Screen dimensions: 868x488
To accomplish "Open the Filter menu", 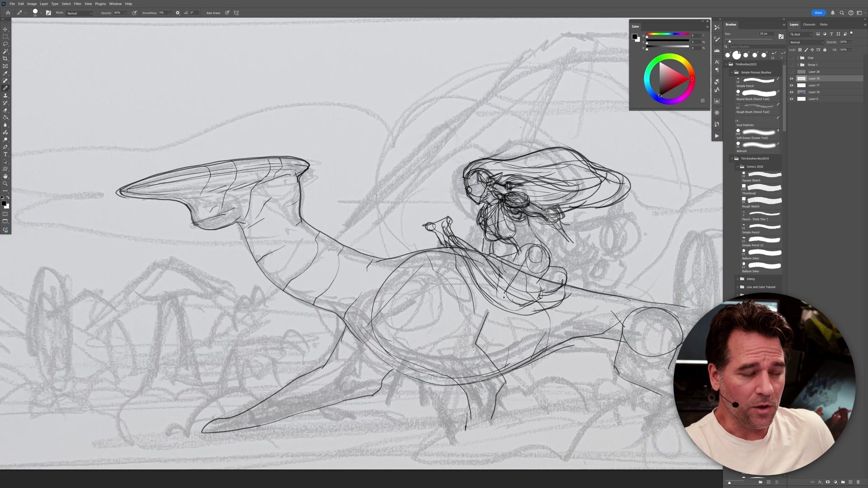I will [77, 4].
